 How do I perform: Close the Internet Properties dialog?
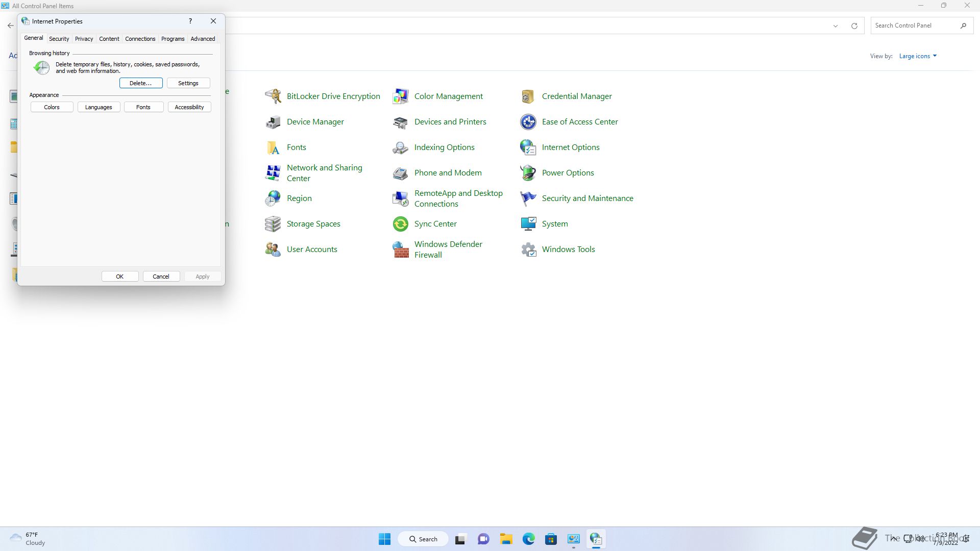[x=213, y=21]
